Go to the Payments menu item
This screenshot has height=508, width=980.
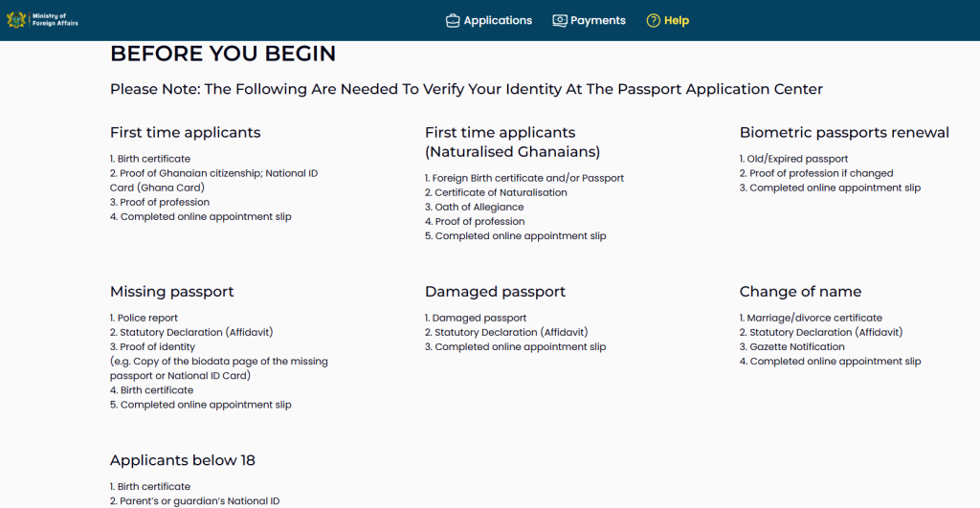point(598,20)
